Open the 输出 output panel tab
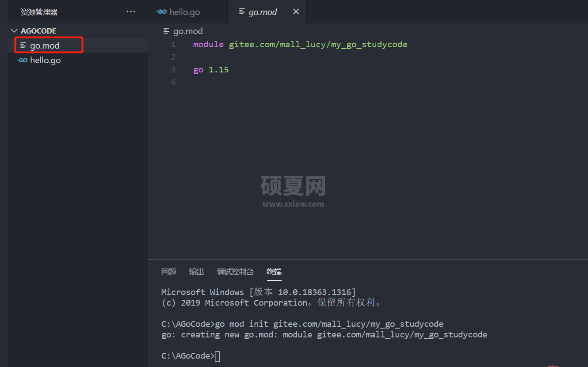This screenshot has height=367, width=588. [197, 272]
